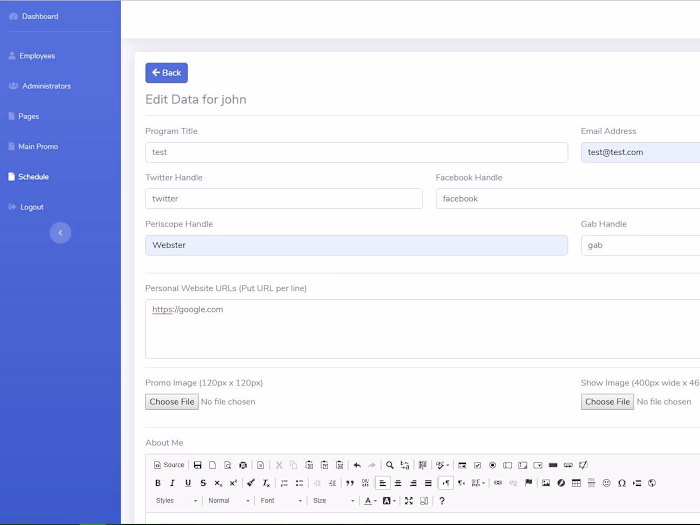Image resolution: width=700 pixels, height=525 pixels.
Task: Toggle Block Quote in editor
Action: (350, 483)
